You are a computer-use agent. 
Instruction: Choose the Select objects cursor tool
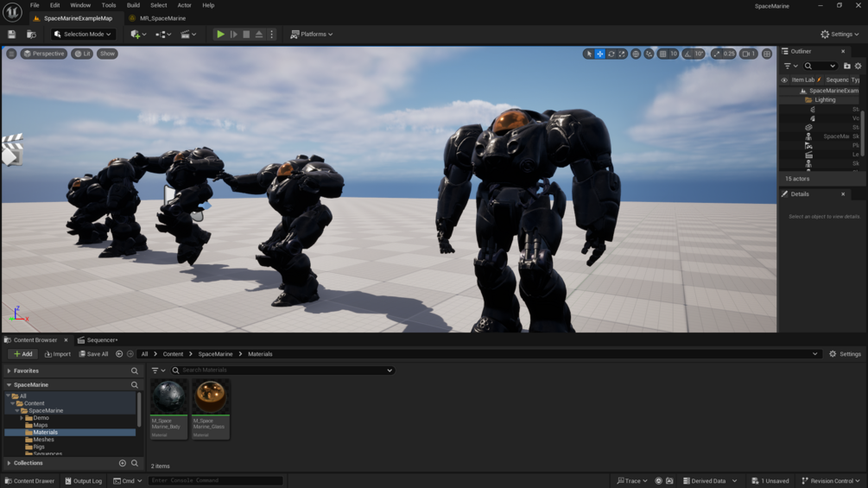pyautogui.click(x=588, y=54)
